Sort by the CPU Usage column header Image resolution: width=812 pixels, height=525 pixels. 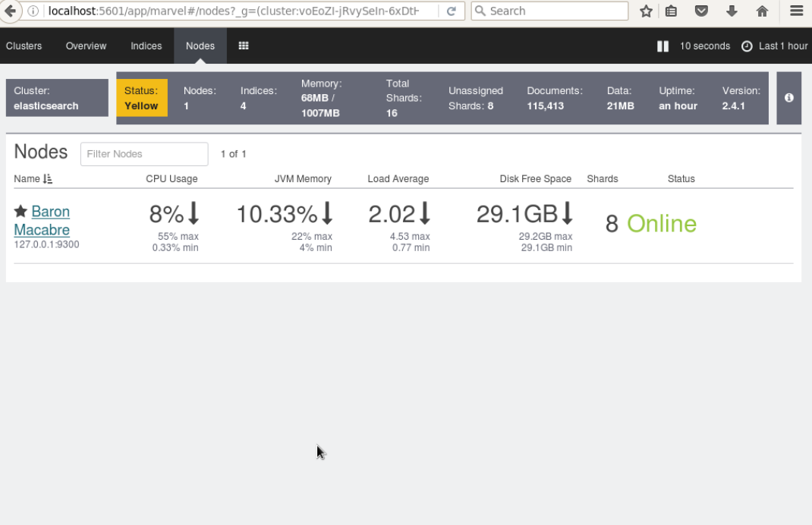coord(172,178)
